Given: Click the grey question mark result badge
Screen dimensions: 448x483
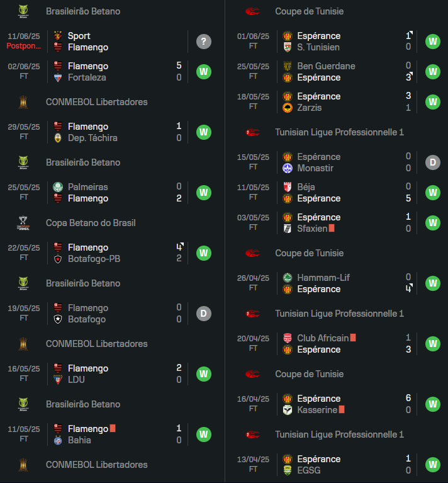Looking at the screenshot, I should pyautogui.click(x=204, y=42).
